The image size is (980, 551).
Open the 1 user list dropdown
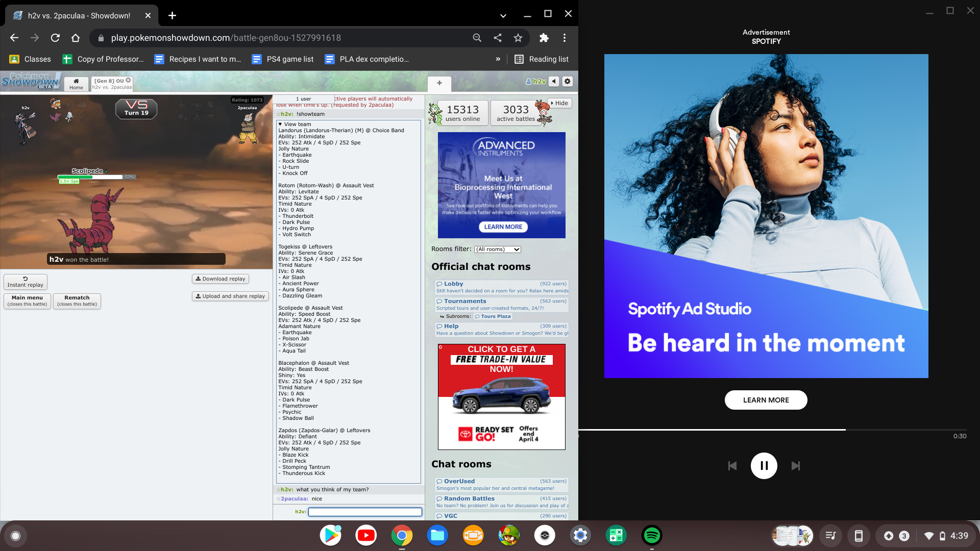tap(303, 99)
